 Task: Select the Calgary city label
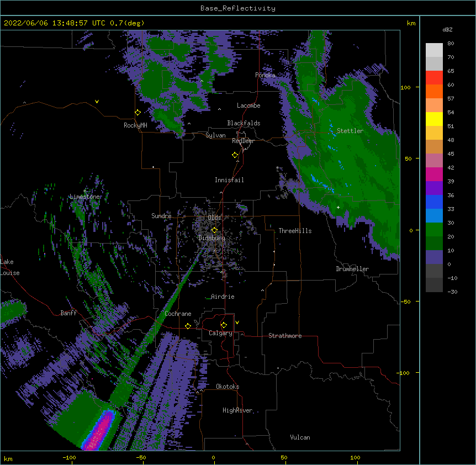point(220,333)
